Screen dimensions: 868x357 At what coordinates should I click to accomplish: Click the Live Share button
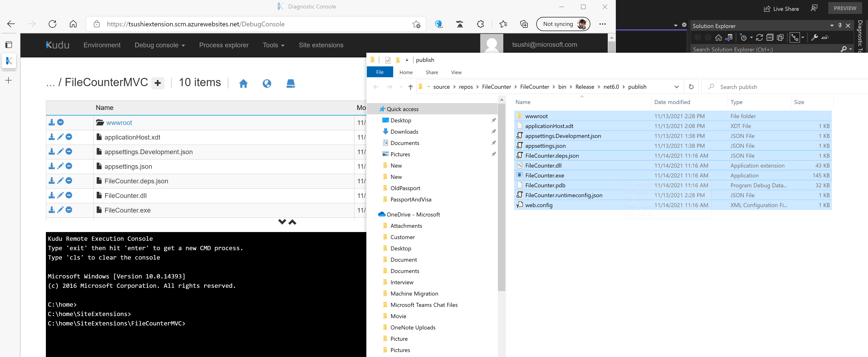tap(781, 9)
